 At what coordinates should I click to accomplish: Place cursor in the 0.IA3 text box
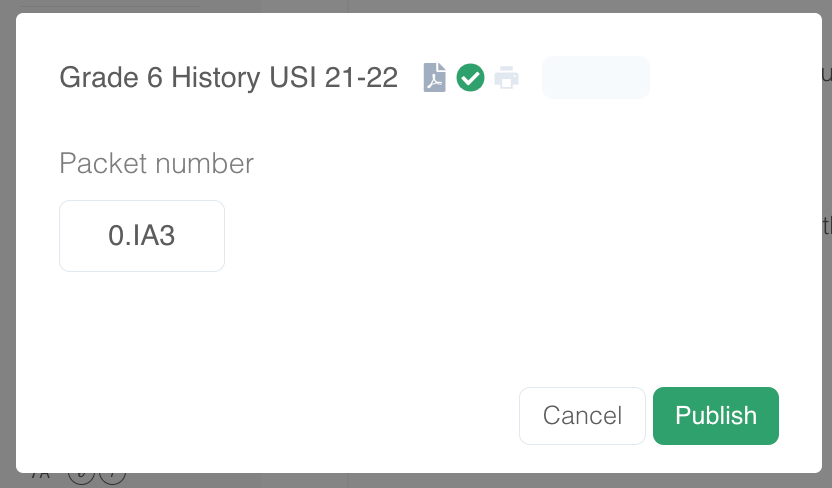(142, 236)
